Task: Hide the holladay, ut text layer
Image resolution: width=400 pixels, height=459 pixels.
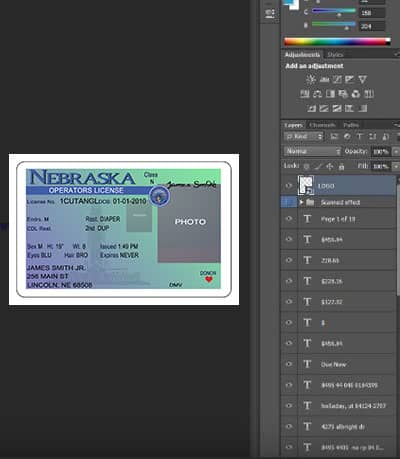Action: [x=289, y=406]
